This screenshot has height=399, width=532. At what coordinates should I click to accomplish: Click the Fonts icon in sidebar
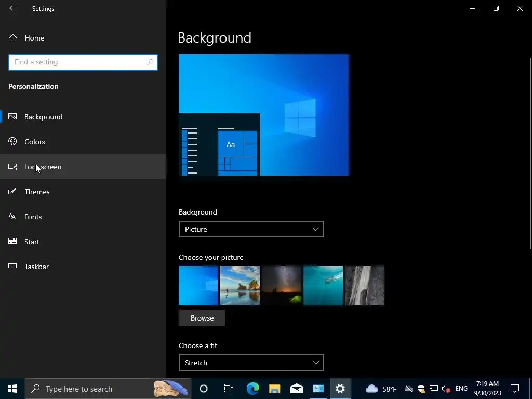click(12, 217)
